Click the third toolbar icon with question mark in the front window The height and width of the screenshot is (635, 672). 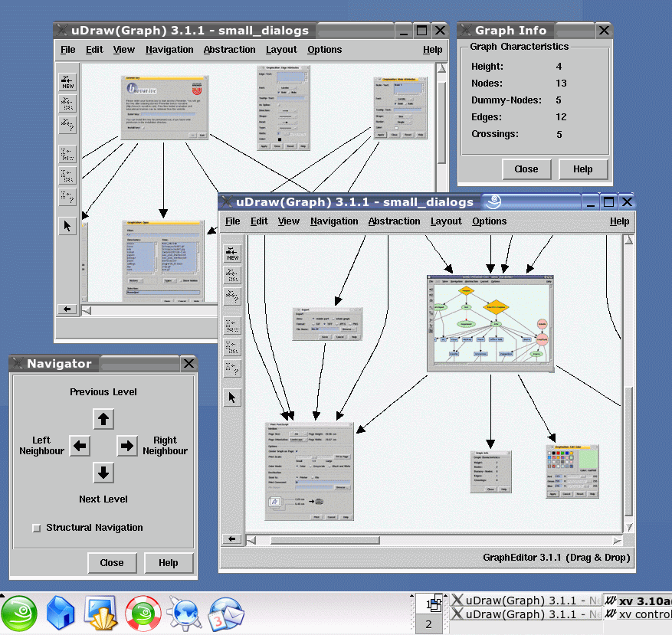tap(232, 296)
